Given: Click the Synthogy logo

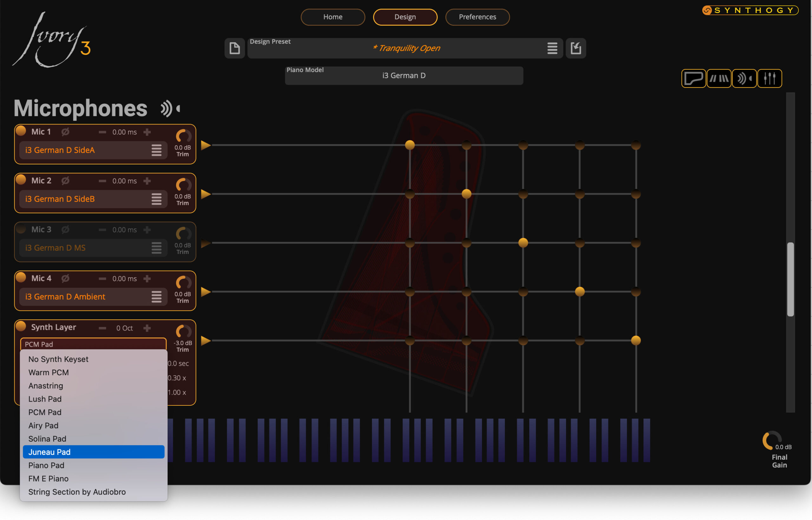Looking at the screenshot, I should click(x=750, y=10).
